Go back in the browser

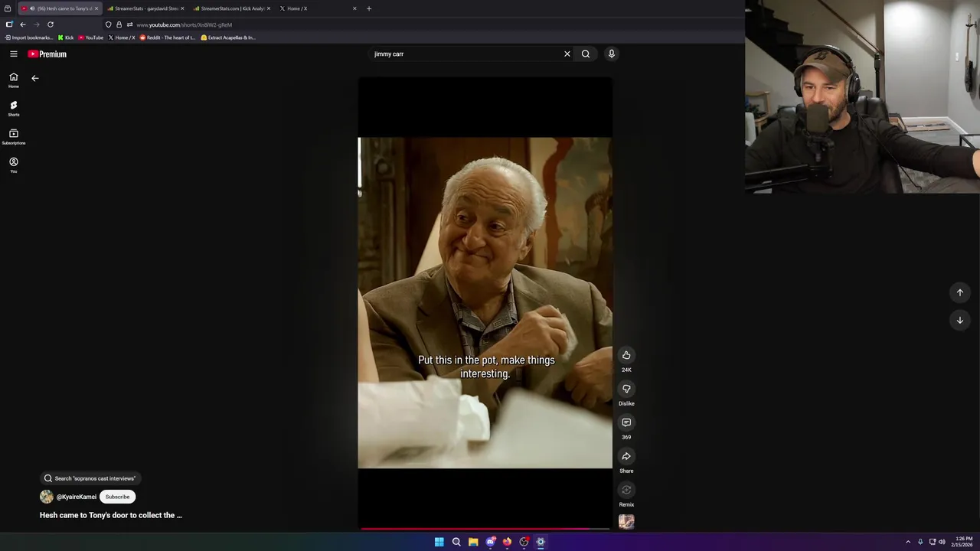tap(23, 24)
